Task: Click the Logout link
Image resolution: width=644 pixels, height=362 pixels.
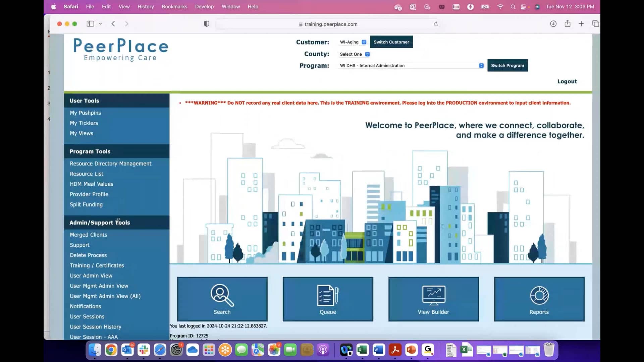Action: click(567, 81)
